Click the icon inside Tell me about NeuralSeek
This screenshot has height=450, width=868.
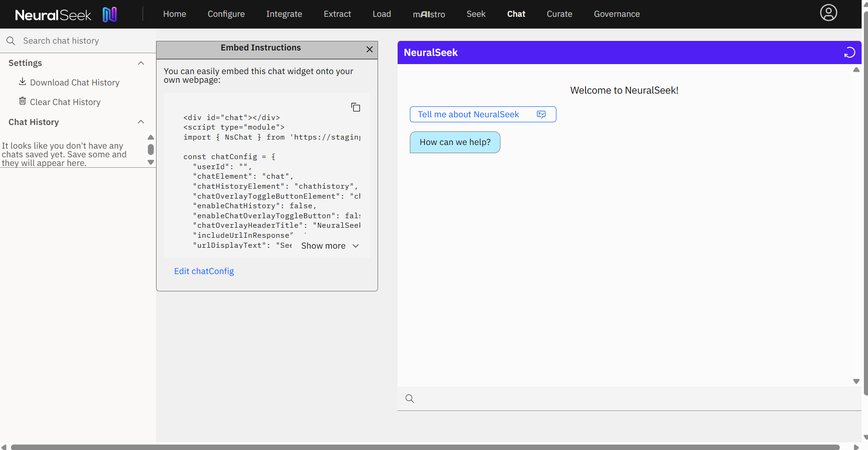tap(541, 115)
